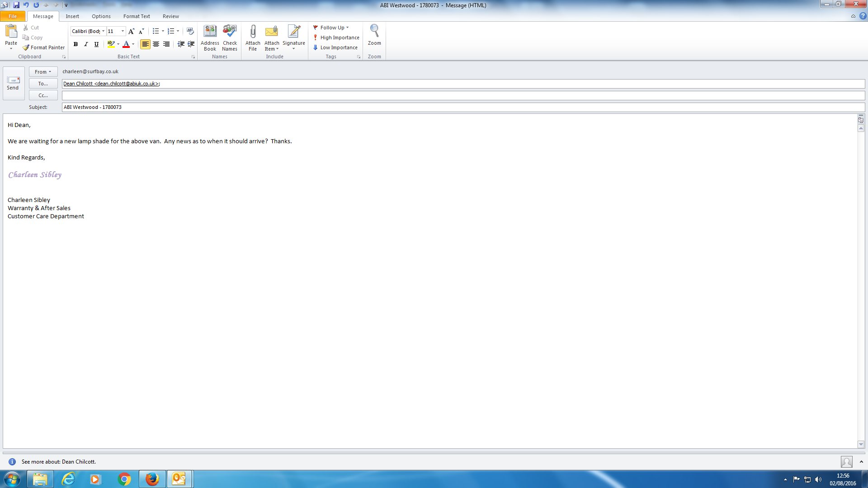Click the To... recipients button

43,84
